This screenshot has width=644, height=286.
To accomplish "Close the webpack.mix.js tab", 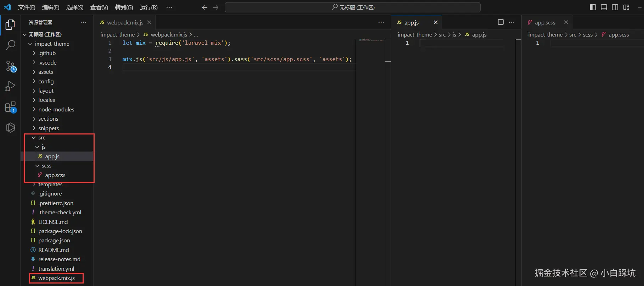I will (x=149, y=22).
